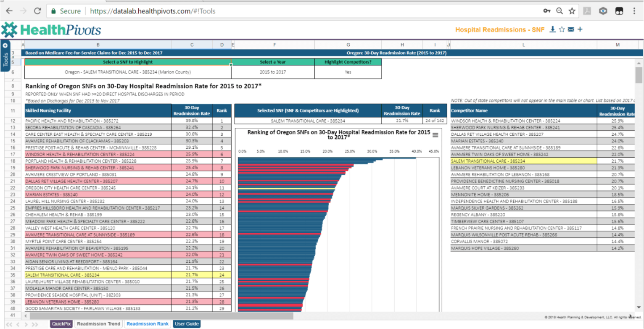
Task: Email the report via the envelope icon
Action: (571, 29)
